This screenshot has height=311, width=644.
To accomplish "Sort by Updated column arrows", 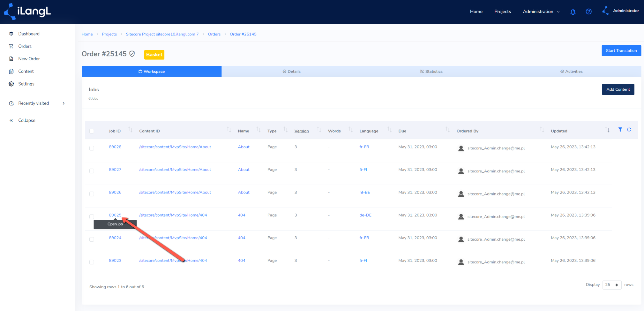I will 608,129.
